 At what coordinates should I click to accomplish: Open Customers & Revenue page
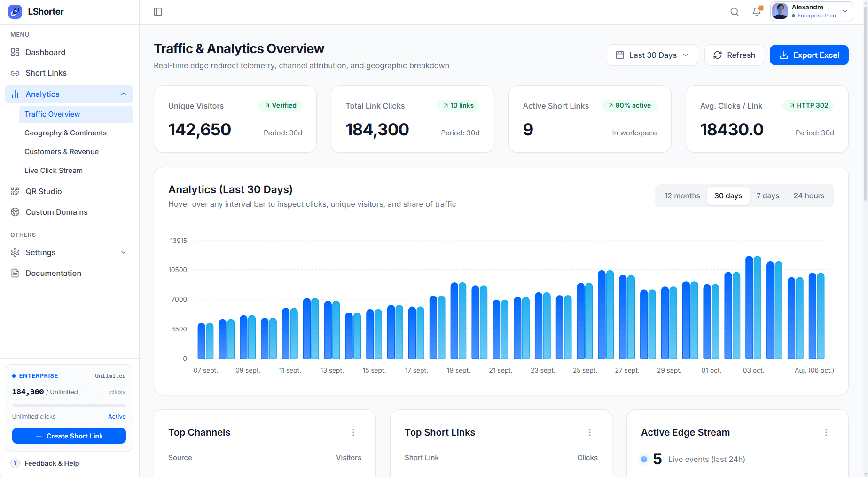click(76, 152)
